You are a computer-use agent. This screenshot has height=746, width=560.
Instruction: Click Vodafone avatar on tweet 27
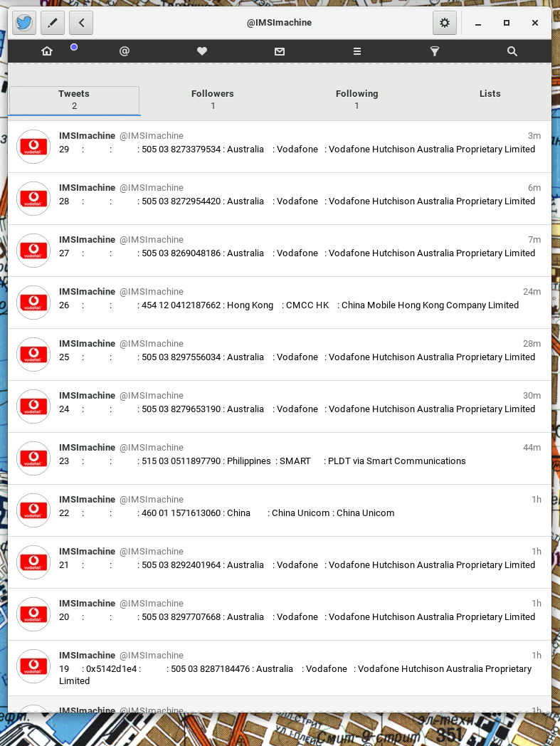point(33,251)
